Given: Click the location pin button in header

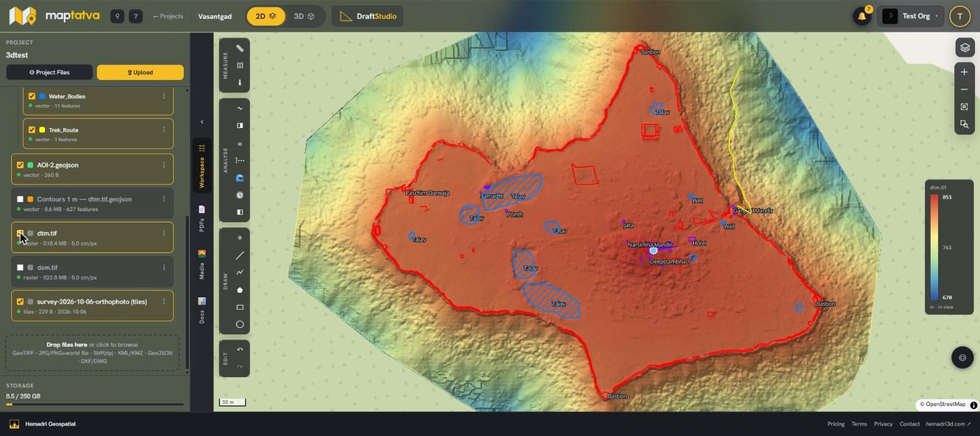Looking at the screenshot, I should click(x=117, y=16).
